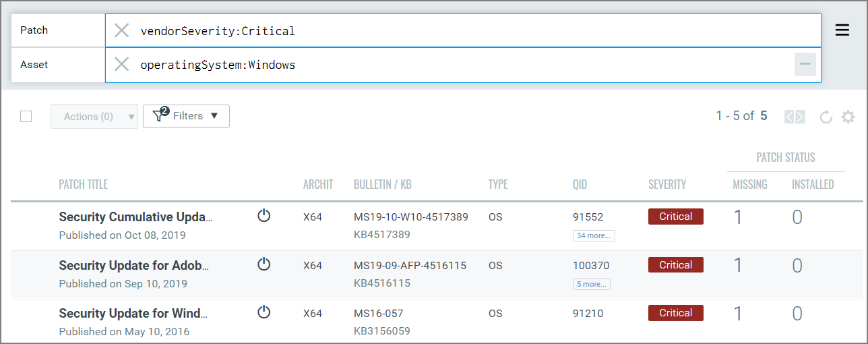Screen dimensions: 868x344
Task: Clear the vendorSeverity:Critical patch query
Action: [121, 30]
